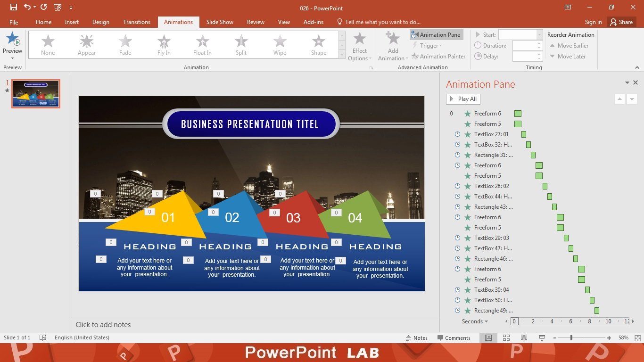This screenshot has width=644, height=362.
Task: Zoom out with the minus button
Action: [x=555, y=338]
